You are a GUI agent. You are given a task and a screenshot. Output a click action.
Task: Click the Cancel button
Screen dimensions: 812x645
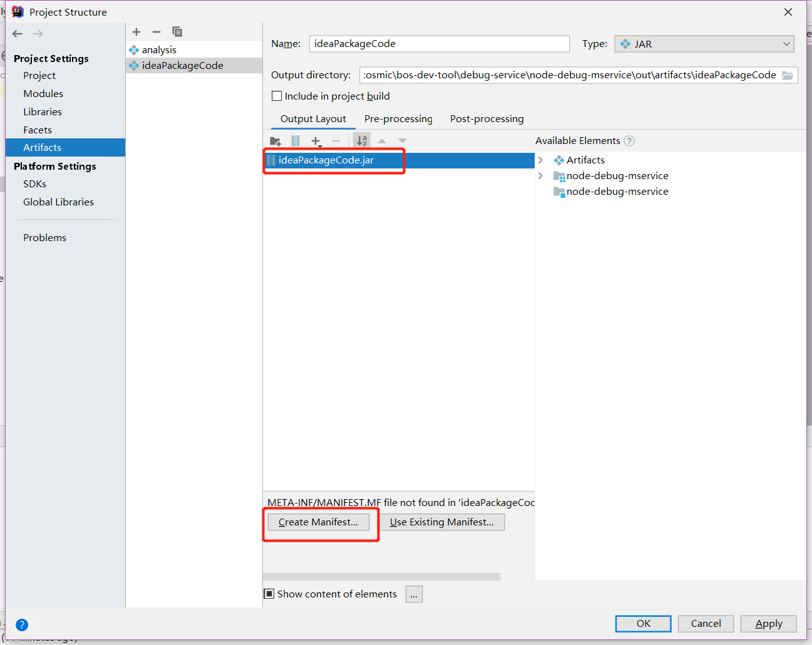click(x=706, y=624)
